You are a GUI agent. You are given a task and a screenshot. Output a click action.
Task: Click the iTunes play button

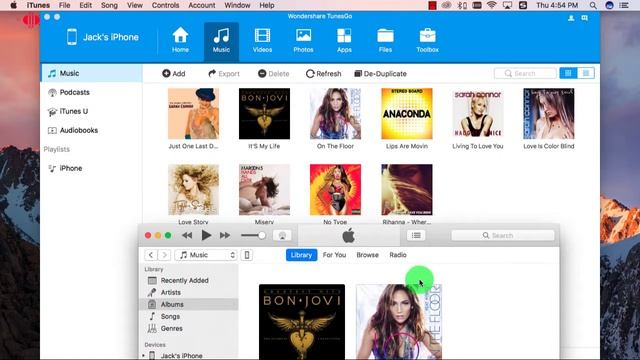pyautogui.click(x=206, y=235)
